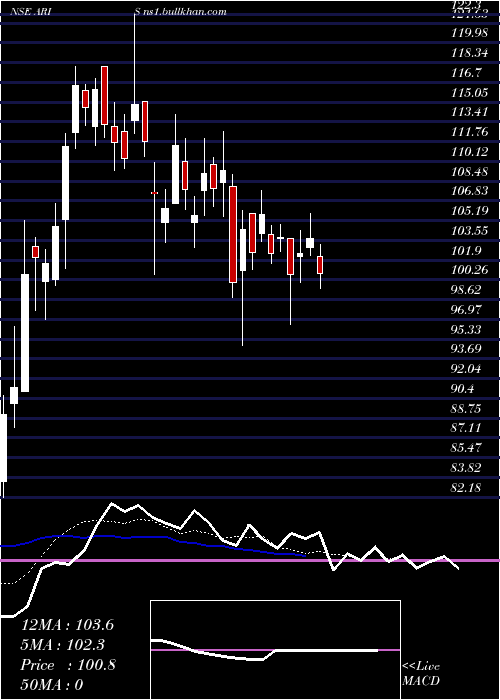Image resolution: width=500 pixels, height=700 pixels.
Task: Select the 113.41 price axis label
Action: [x=470, y=112]
